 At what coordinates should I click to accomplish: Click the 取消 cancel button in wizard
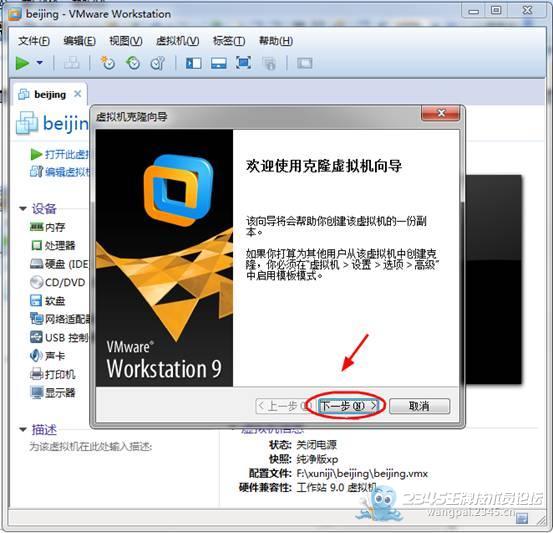pos(419,406)
